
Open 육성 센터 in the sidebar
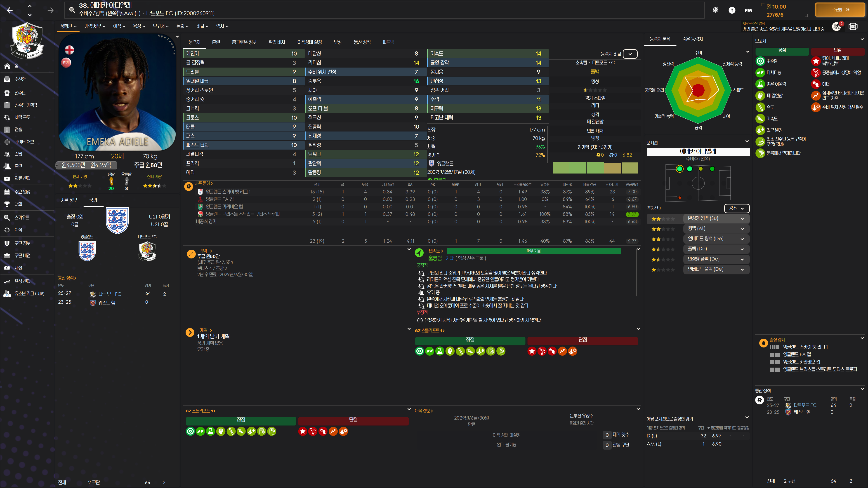point(22,281)
